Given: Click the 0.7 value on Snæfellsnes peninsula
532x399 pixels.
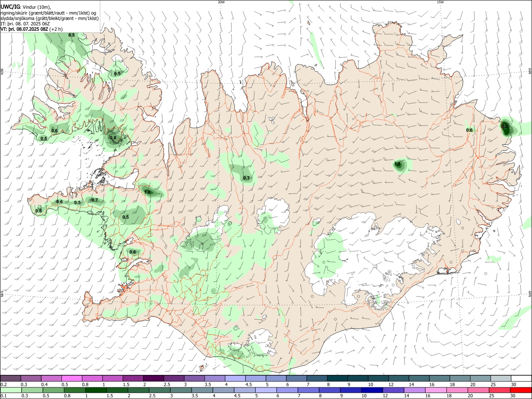Looking at the screenshot, I should (95, 200).
